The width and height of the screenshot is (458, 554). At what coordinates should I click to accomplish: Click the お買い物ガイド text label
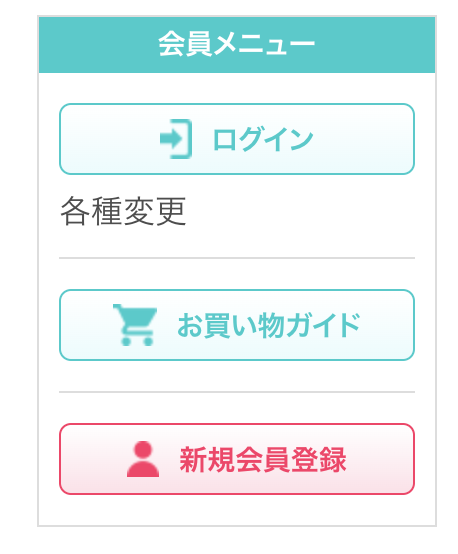point(269,325)
